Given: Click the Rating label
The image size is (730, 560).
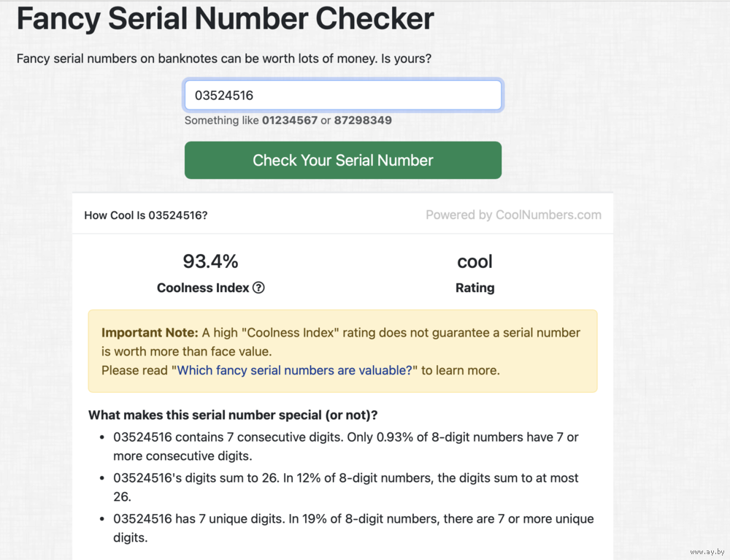Looking at the screenshot, I should (475, 288).
